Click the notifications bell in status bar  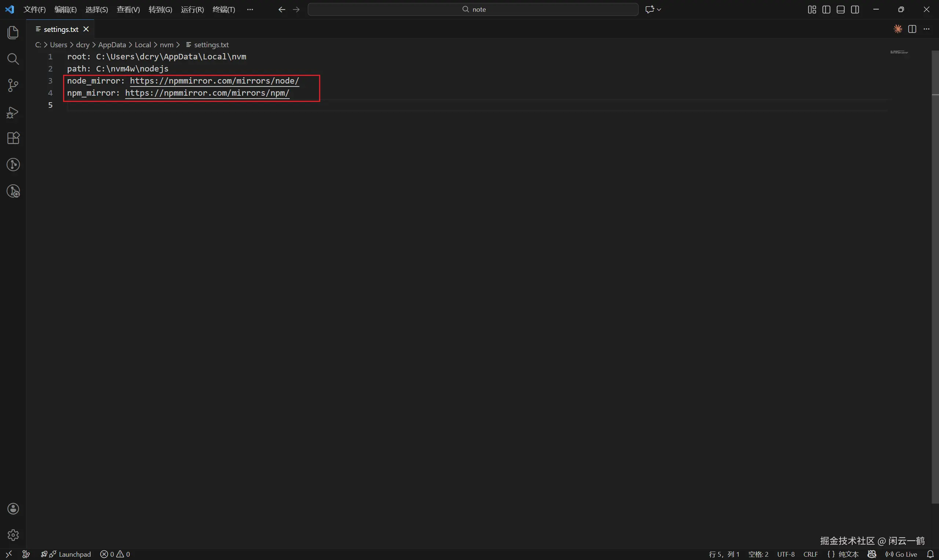click(x=930, y=554)
